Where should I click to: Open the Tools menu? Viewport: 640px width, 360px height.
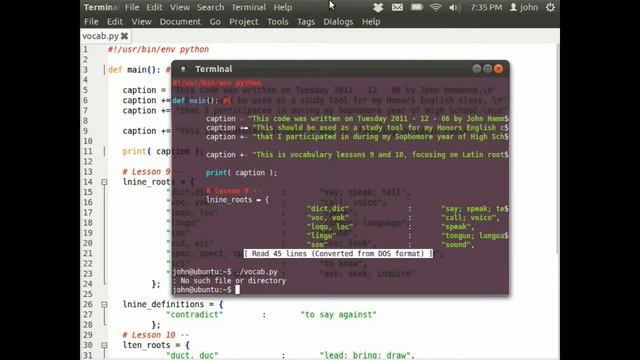[278, 22]
